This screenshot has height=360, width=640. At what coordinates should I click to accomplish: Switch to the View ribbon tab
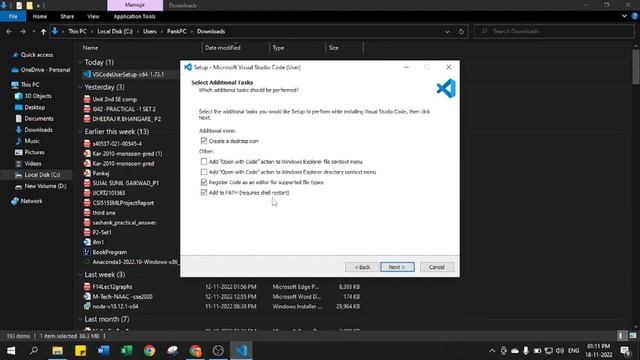(x=93, y=16)
